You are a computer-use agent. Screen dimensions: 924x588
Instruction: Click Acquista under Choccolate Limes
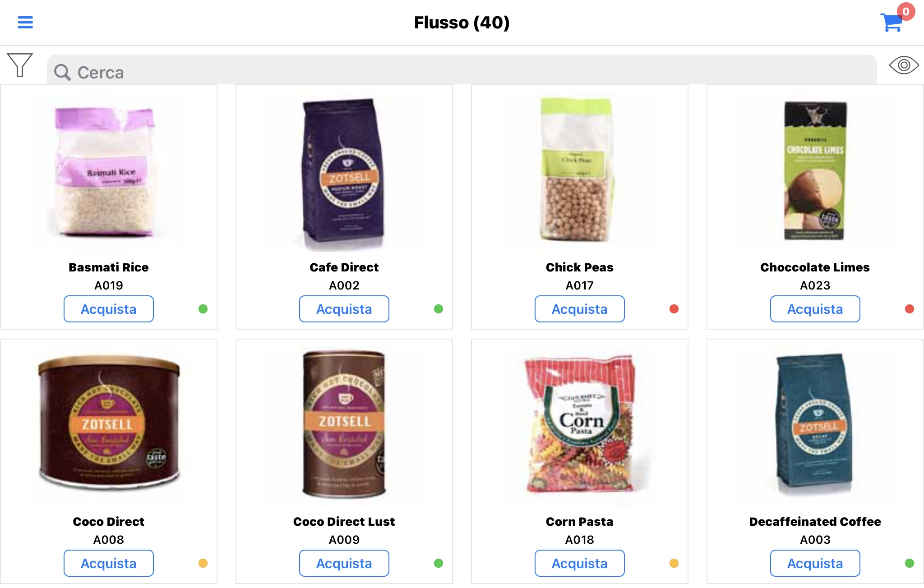coord(815,309)
